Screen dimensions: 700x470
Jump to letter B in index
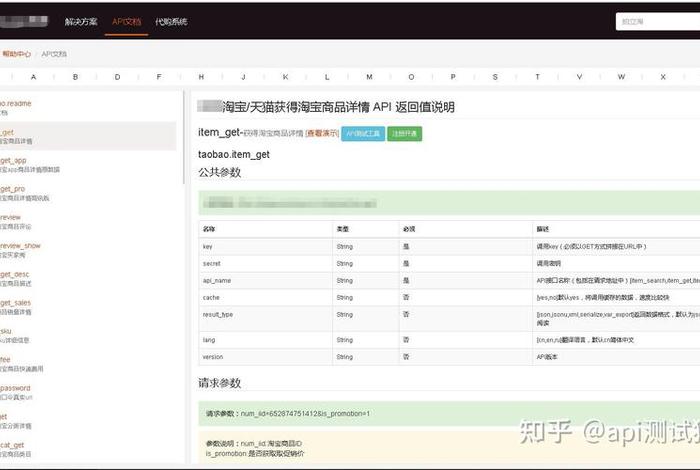[75, 77]
